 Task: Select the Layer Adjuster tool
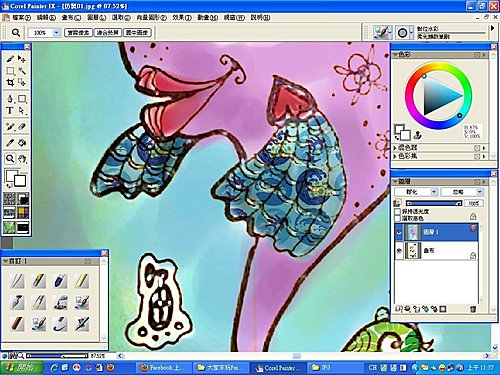tap(22, 59)
